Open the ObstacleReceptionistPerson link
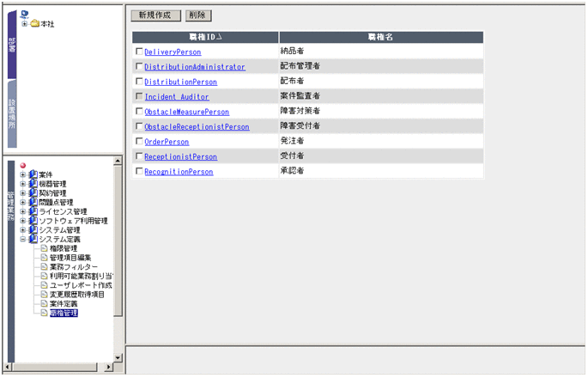Image resolution: width=588 pixels, height=378 pixels. click(x=197, y=127)
